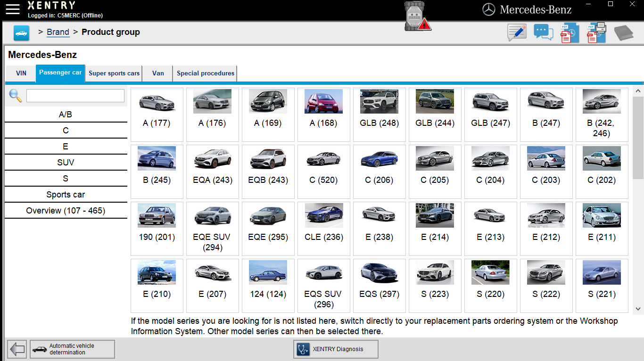Select the 190 (201) model

157,229
